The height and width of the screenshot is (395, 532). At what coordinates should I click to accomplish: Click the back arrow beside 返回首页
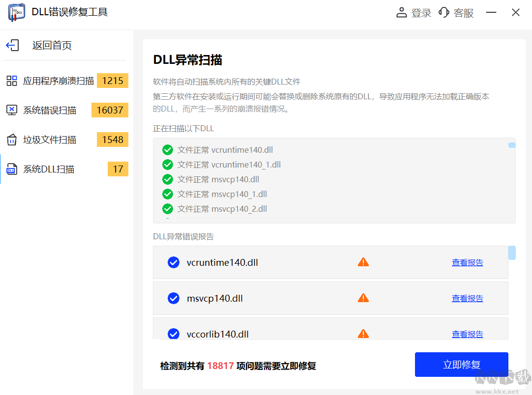[12, 45]
